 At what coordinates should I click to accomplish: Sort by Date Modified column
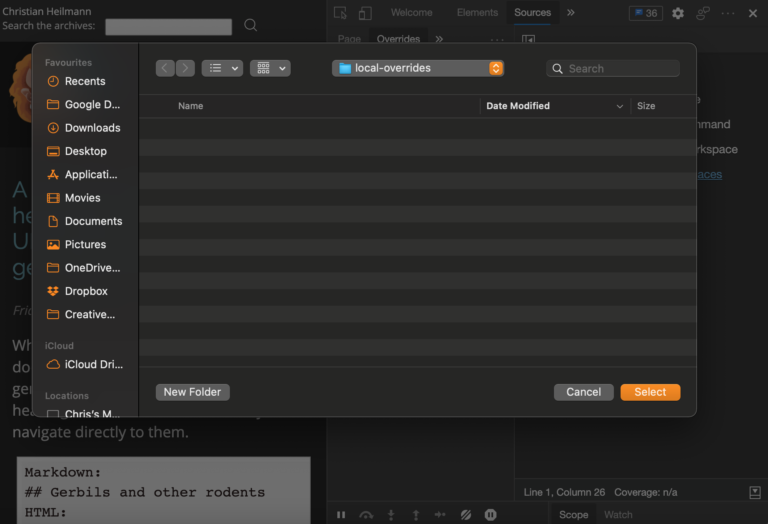[518, 106]
